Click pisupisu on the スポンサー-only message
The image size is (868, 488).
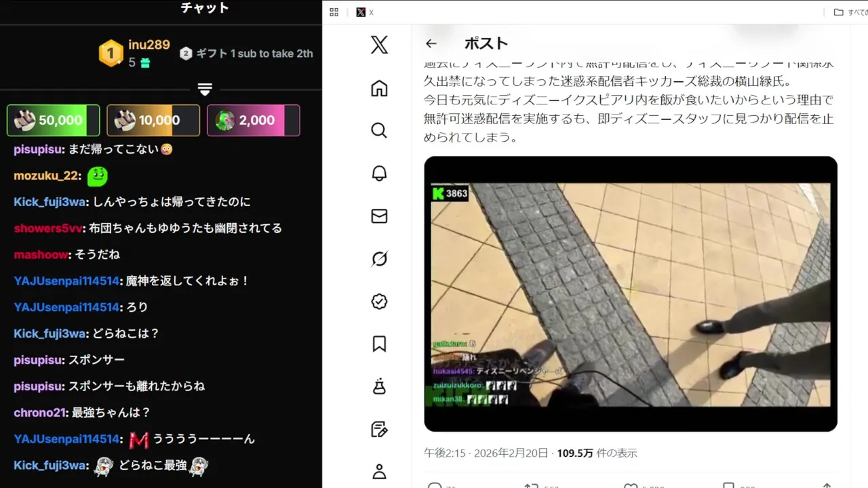click(39, 360)
